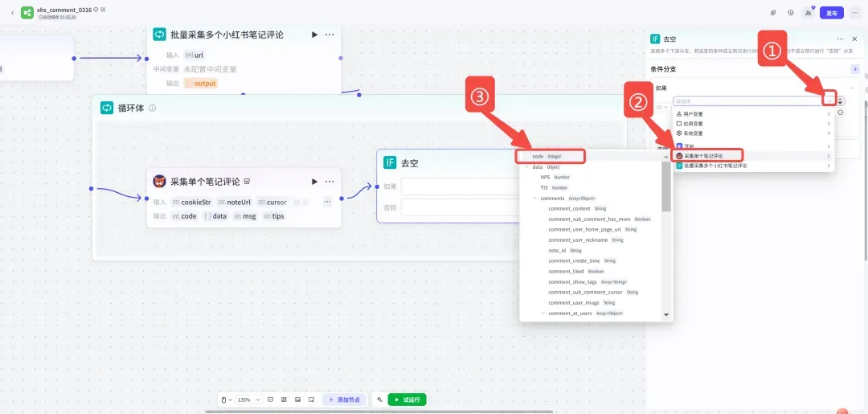This screenshot has width=868, height=414.
Task: Select comment_user_image field
Action: click(x=582, y=303)
